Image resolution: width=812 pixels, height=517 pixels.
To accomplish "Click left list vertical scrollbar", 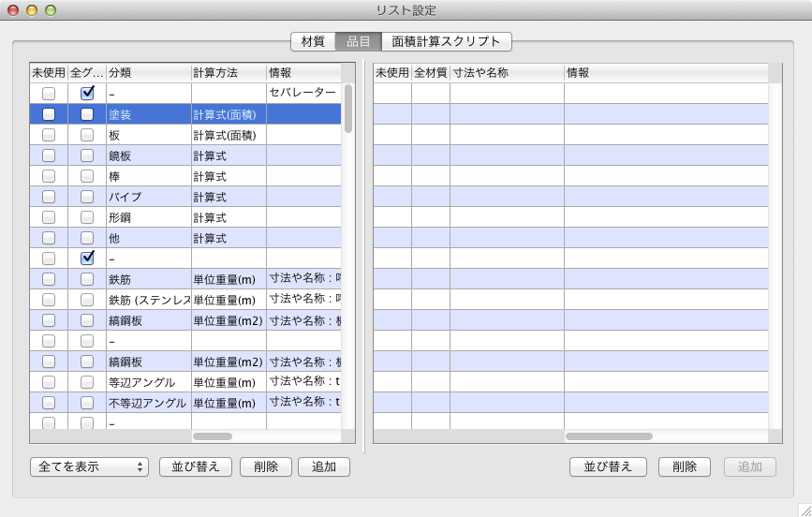I will click(x=347, y=108).
